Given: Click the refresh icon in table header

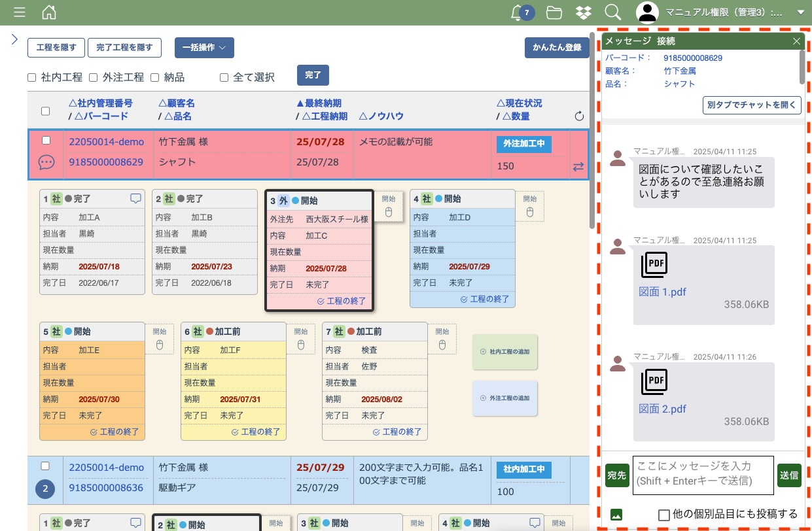Looking at the screenshot, I should pos(578,116).
